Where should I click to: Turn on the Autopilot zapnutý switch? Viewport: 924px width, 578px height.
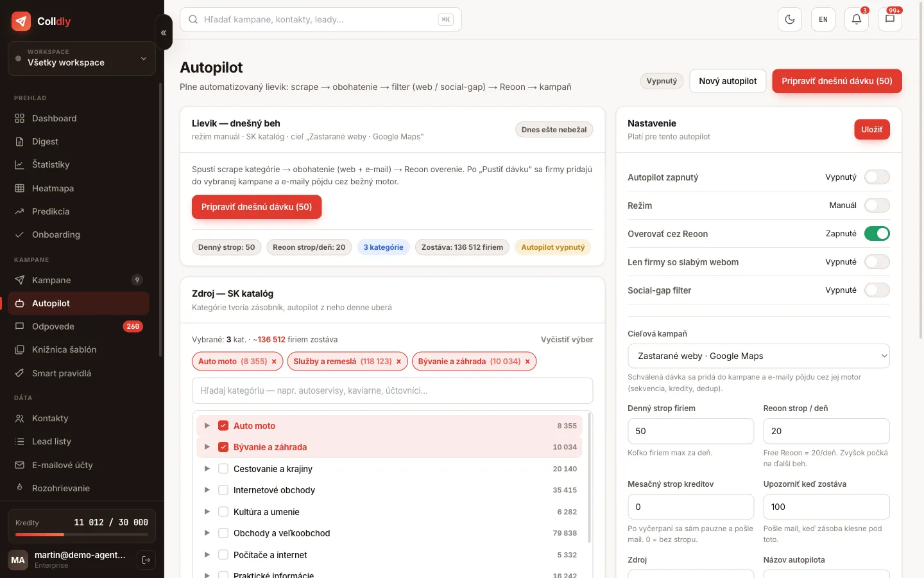pos(877,177)
